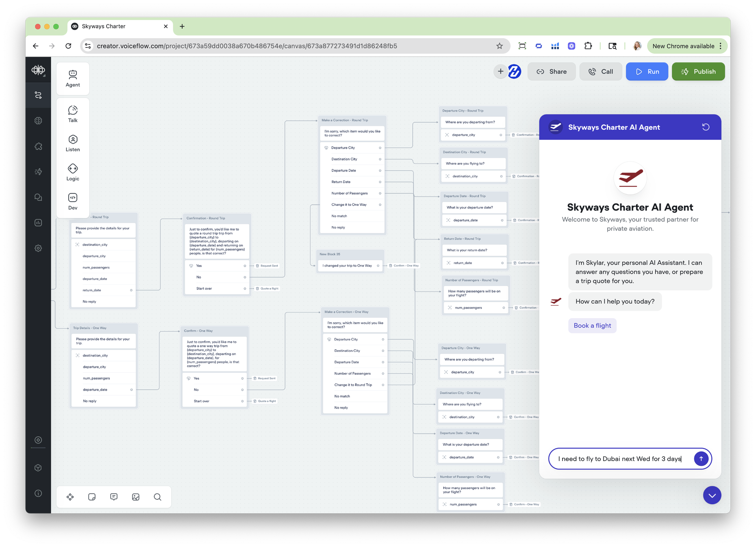
Task: Open the Chrome profile avatar
Action: click(x=637, y=46)
